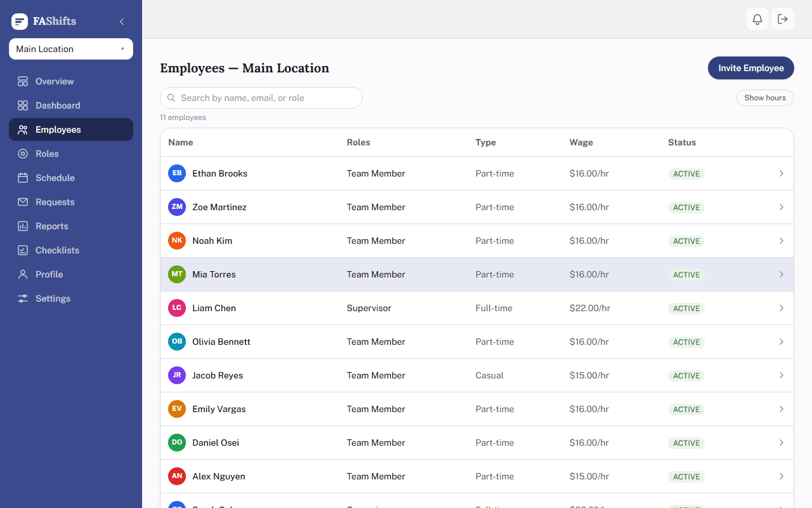Viewport: 812px width, 508px height.
Task: Click Jacob Reyes' JR avatar
Action: point(177,375)
